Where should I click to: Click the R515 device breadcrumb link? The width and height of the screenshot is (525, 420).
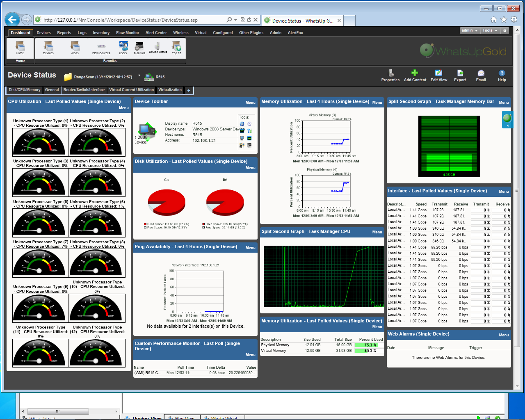coord(160,77)
